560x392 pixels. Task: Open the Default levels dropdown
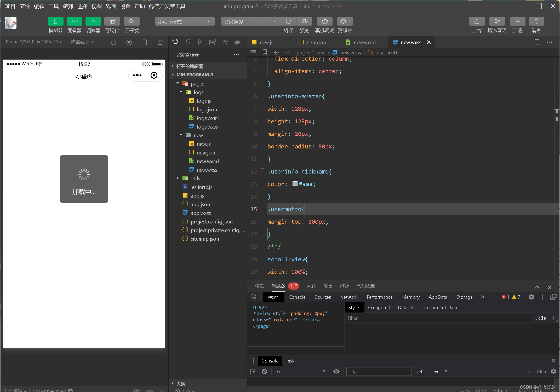click(x=431, y=372)
